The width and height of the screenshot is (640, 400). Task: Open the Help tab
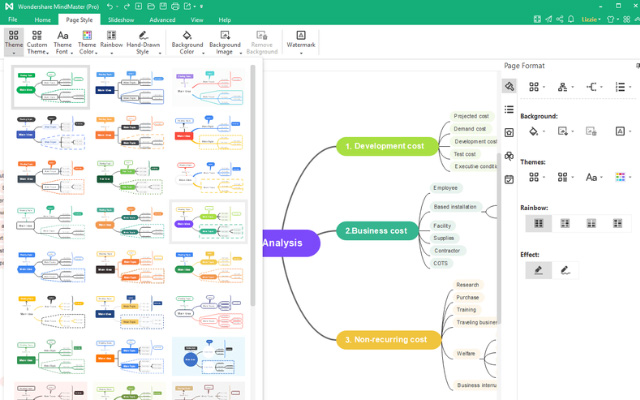point(224,20)
